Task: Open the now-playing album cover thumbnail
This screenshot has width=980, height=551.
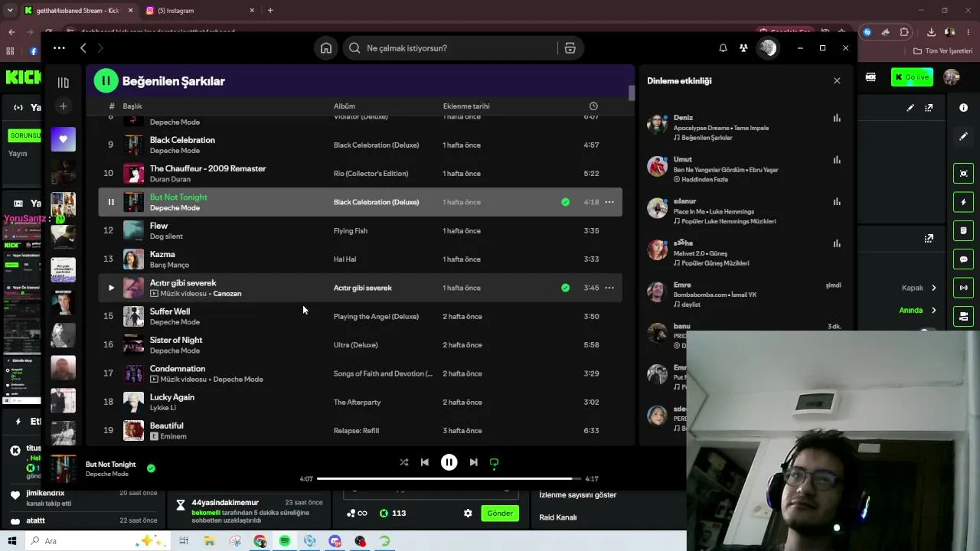Action: pos(64,468)
